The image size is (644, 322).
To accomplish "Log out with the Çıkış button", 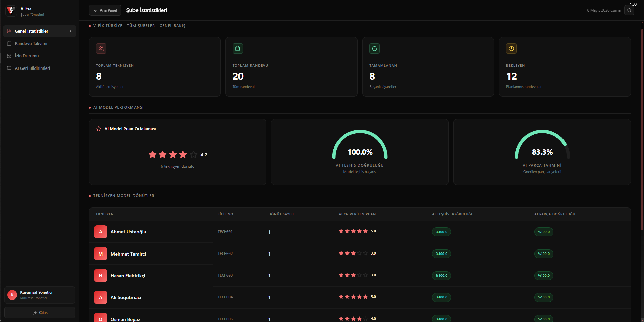I will (x=40, y=313).
